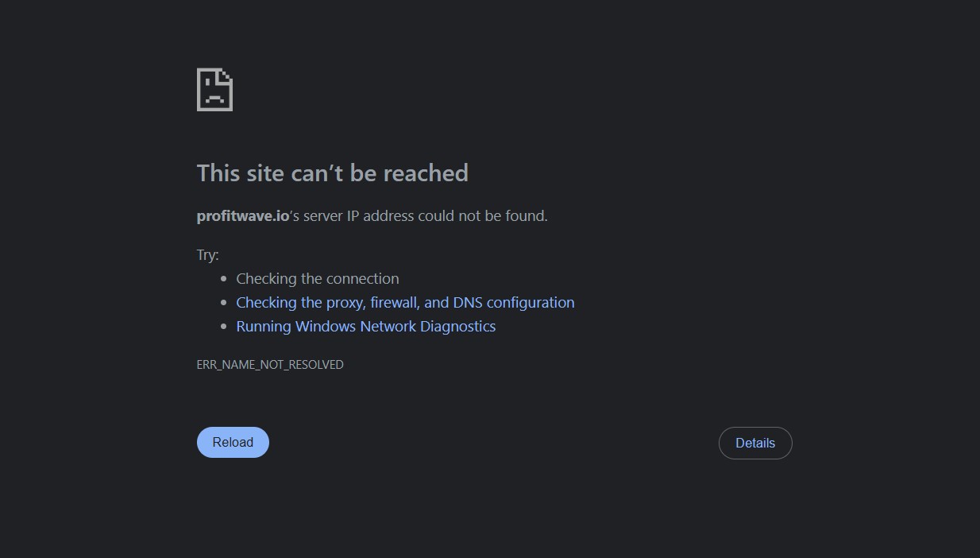Click the Reload button
The height and width of the screenshot is (558, 980).
click(233, 443)
